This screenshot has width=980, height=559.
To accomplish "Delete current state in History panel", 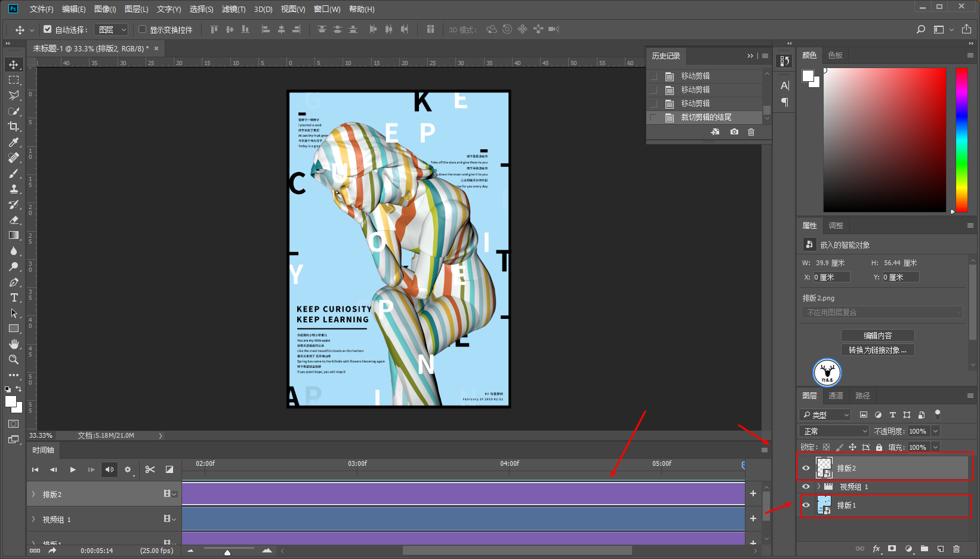I will tap(751, 132).
